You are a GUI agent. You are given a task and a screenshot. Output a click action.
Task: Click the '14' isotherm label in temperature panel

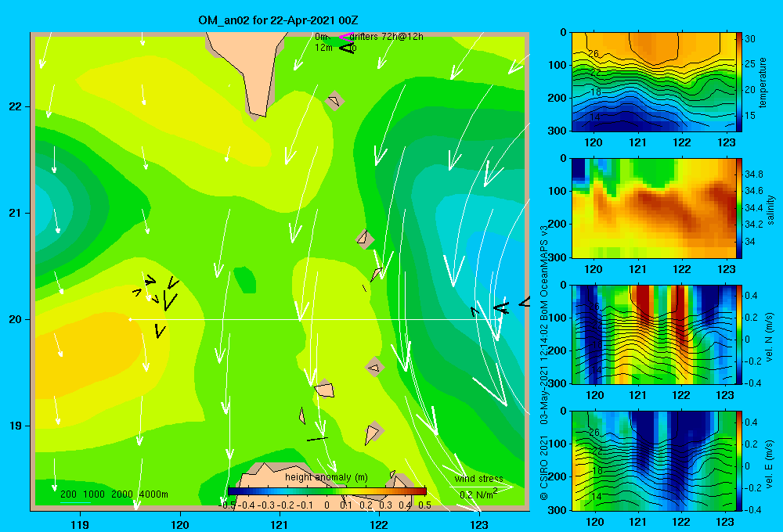(x=595, y=117)
